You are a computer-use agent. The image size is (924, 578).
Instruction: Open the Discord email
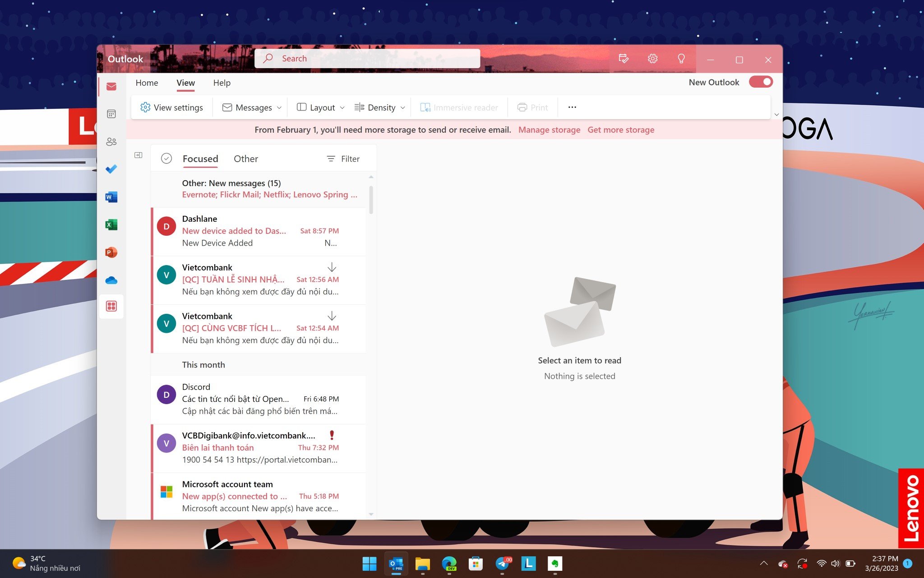259,399
